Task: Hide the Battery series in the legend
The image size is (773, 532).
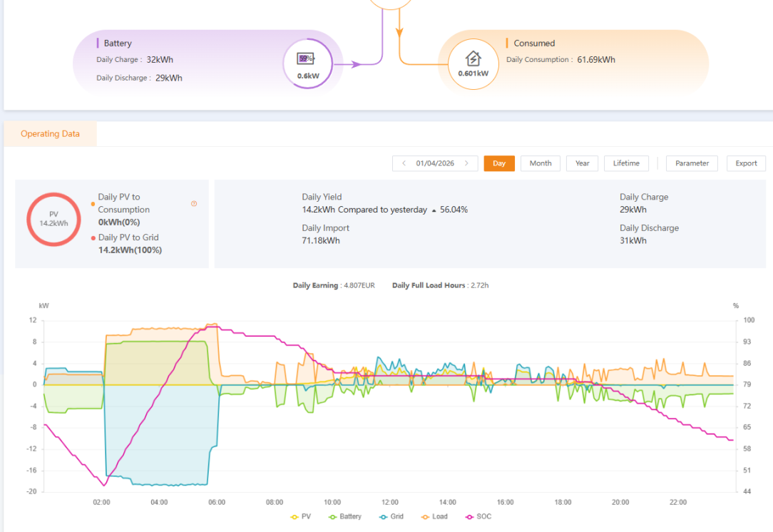Action: click(x=344, y=516)
